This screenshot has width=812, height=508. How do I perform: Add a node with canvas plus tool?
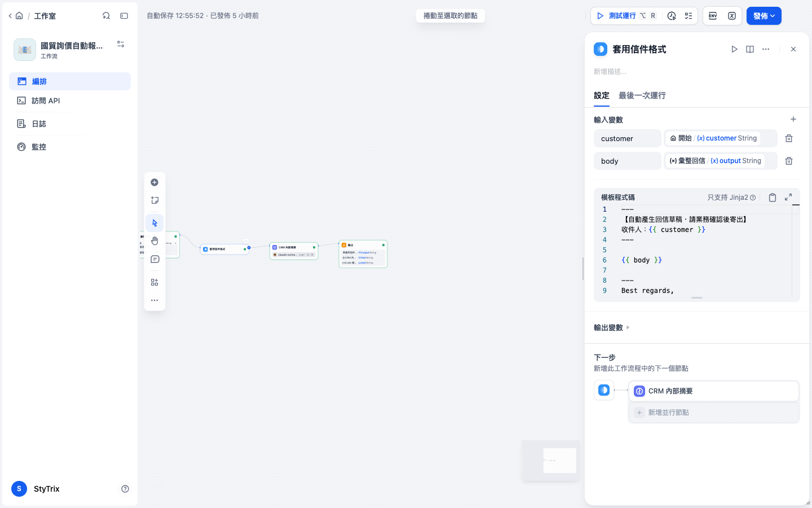pos(155,182)
